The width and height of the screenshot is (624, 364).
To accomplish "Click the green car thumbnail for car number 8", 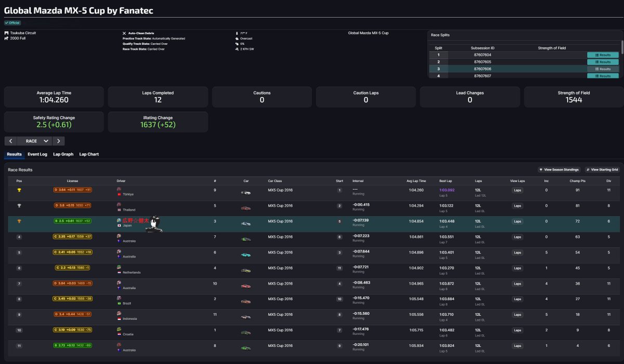I will coord(246,348).
